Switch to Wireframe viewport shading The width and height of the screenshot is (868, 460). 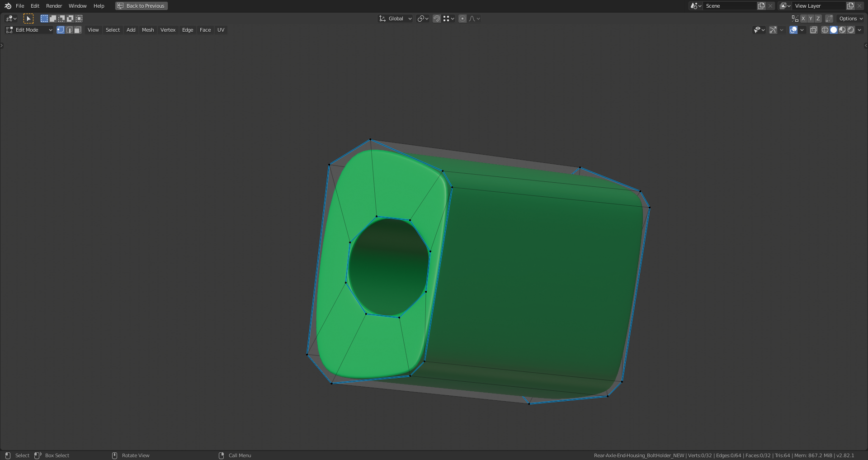[x=825, y=30]
